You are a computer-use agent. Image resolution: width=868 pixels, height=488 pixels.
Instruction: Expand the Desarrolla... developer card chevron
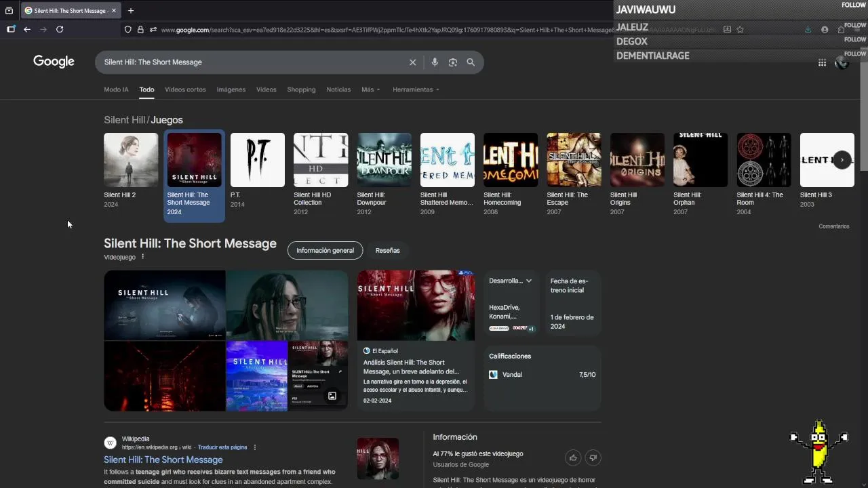pos(529,281)
